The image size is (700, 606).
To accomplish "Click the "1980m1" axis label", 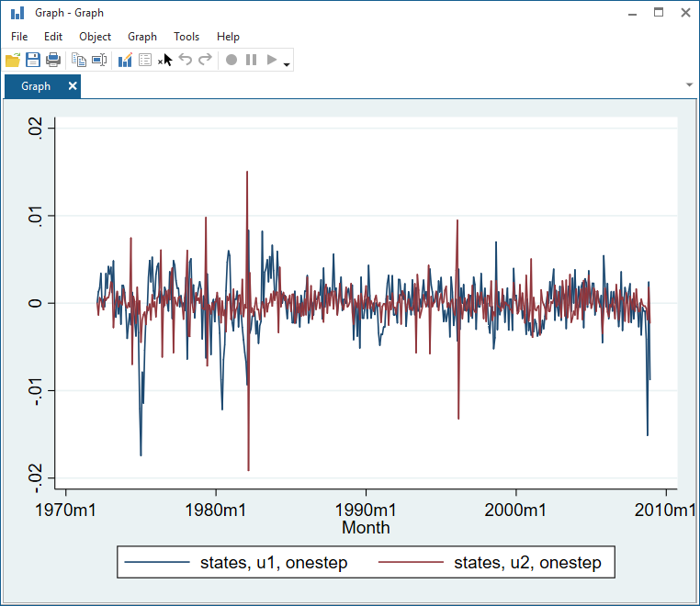I will [216, 510].
